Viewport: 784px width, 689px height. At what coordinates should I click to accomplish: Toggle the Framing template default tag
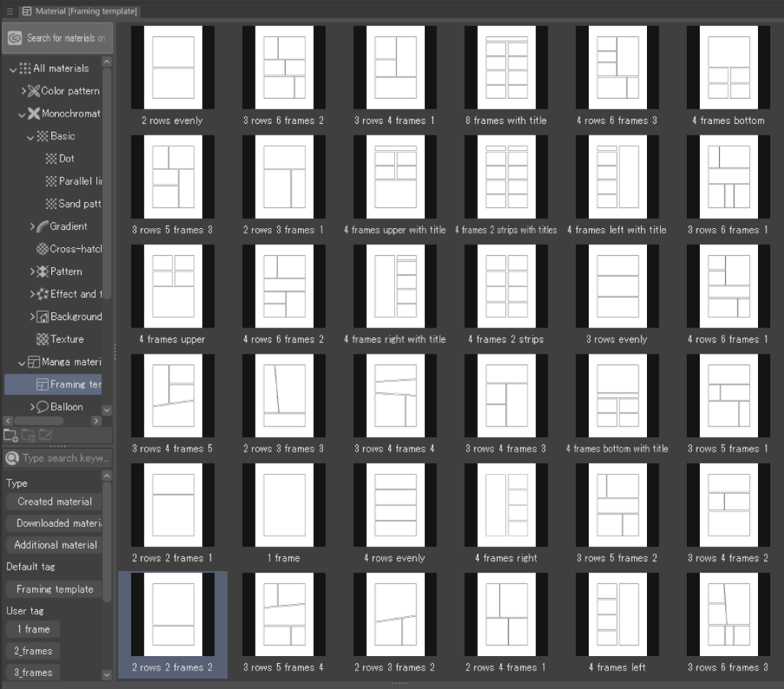pyautogui.click(x=54, y=589)
